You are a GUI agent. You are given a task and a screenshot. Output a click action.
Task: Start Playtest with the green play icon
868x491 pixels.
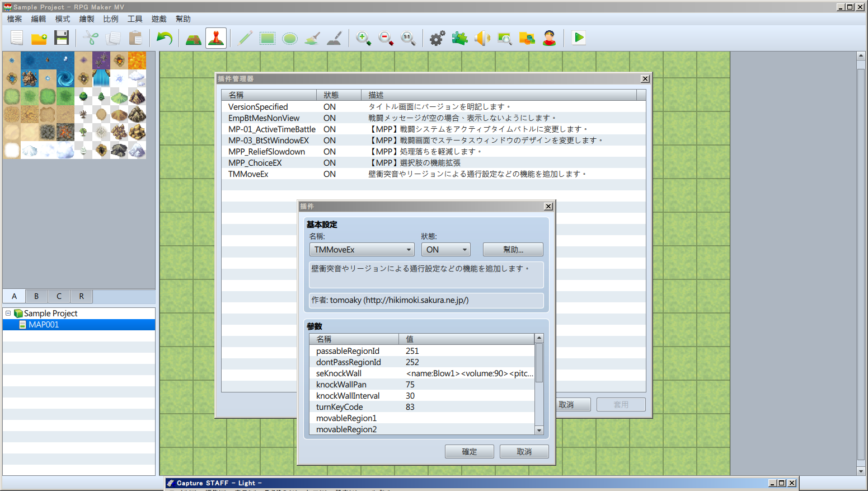[x=579, y=38]
